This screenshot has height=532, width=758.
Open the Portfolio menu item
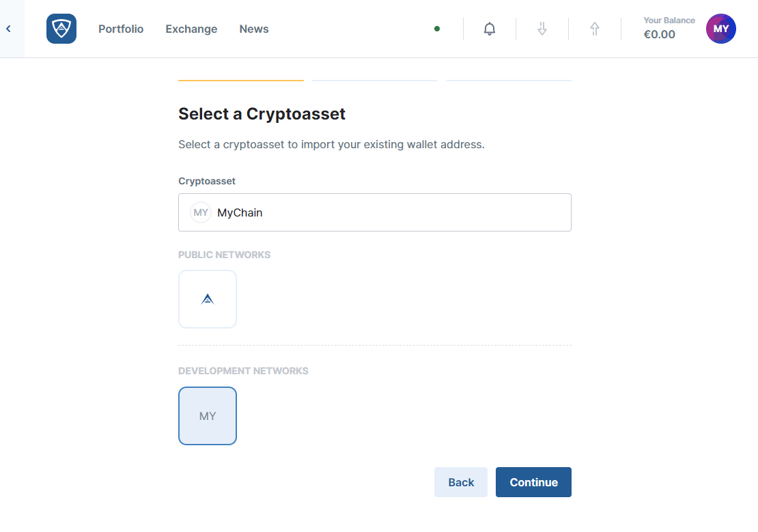point(121,29)
